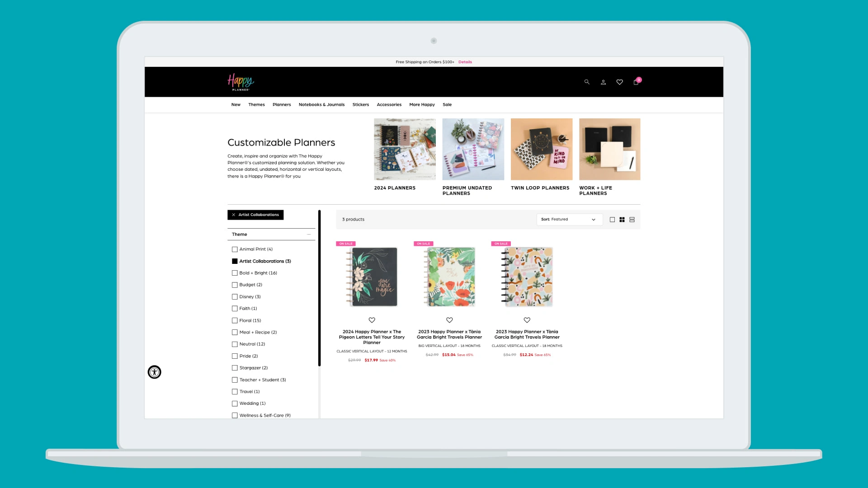The image size is (868, 488).
Task: Check the Meal + Recipe filter
Action: 235,332
